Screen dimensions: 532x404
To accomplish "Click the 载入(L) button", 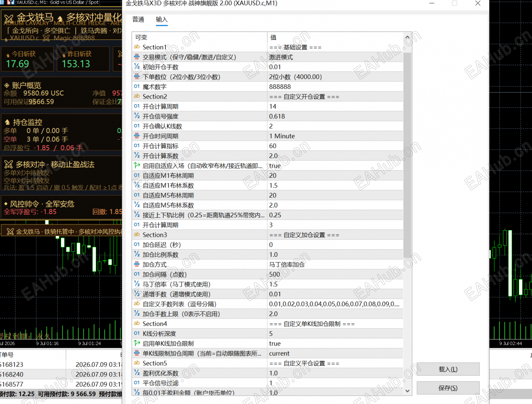I will point(448,369).
